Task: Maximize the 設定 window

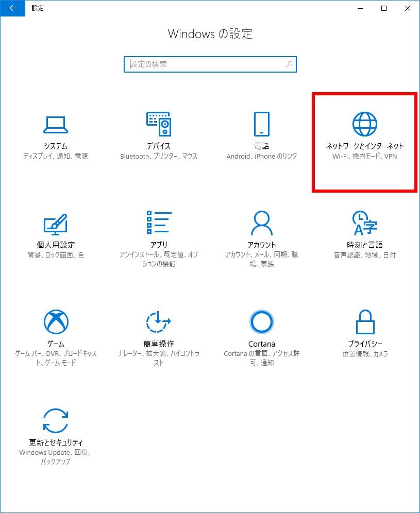Action: pyautogui.click(x=384, y=8)
